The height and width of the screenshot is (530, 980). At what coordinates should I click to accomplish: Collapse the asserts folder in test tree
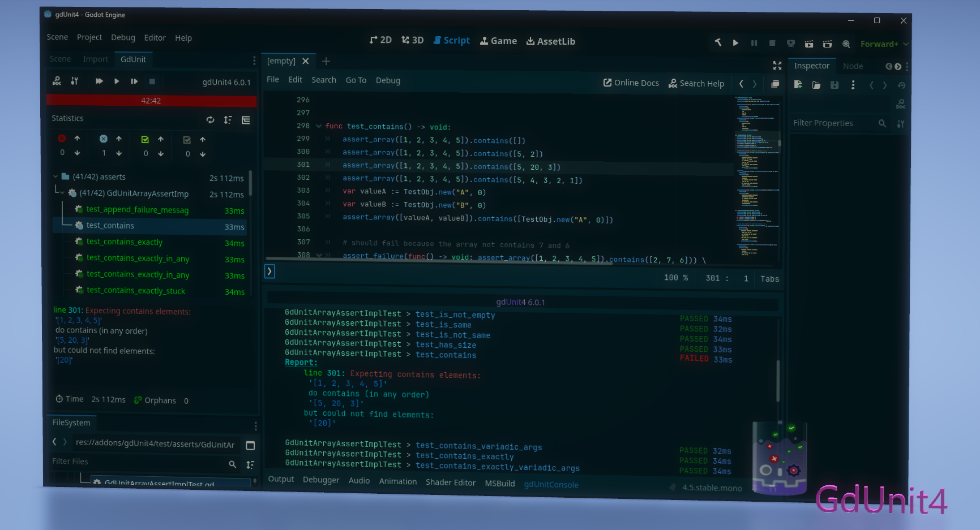tap(55, 176)
